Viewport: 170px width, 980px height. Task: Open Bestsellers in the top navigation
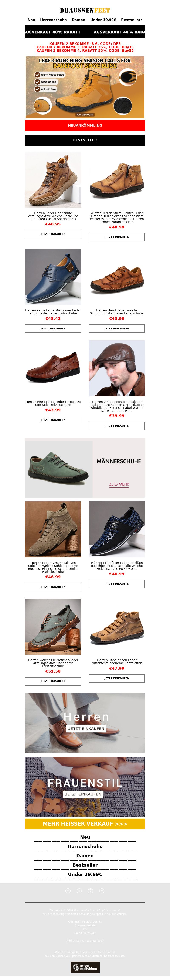coord(132,20)
